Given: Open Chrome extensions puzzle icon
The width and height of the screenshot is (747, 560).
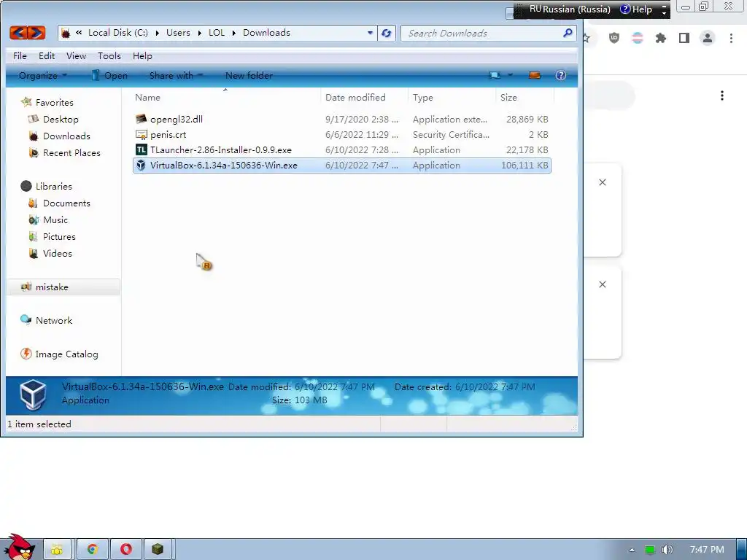Looking at the screenshot, I should pyautogui.click(x=661, y=38).
